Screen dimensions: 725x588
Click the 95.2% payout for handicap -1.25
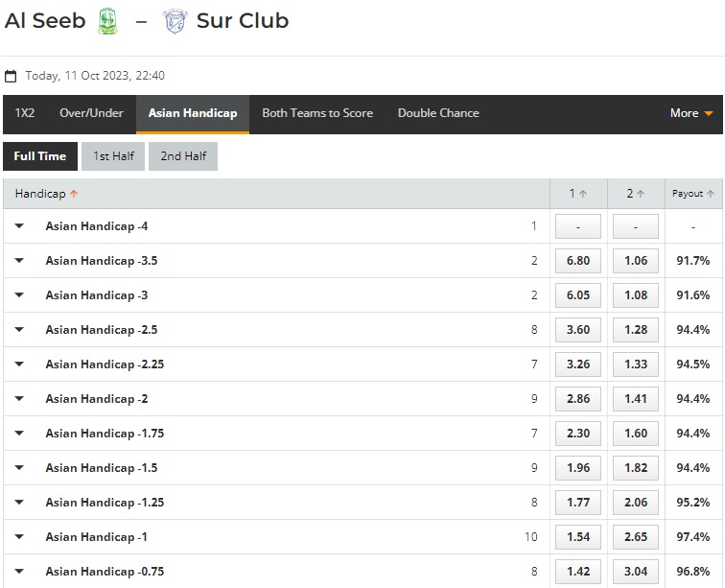coord(692,503)
